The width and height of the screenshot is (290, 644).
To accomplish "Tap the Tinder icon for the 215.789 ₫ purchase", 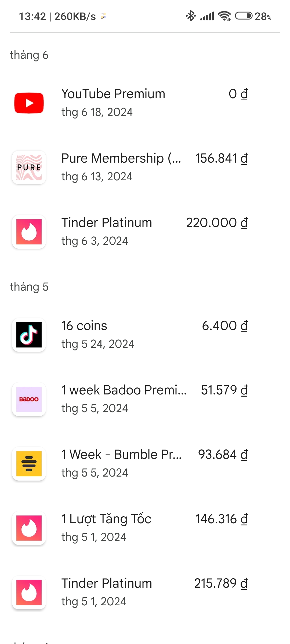I will click(x=29, y=592).
